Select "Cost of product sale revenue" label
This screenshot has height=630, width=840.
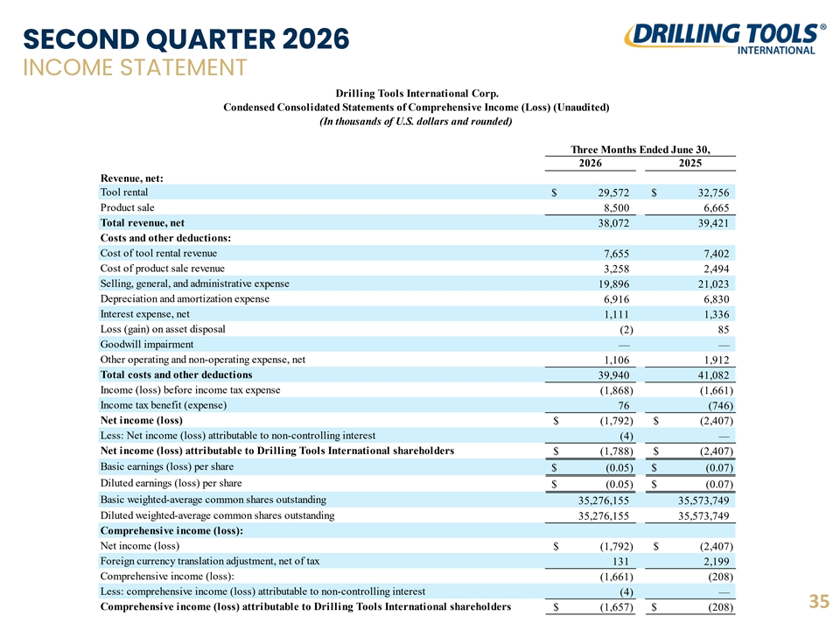pyautogui.click(x=163, y=269)
